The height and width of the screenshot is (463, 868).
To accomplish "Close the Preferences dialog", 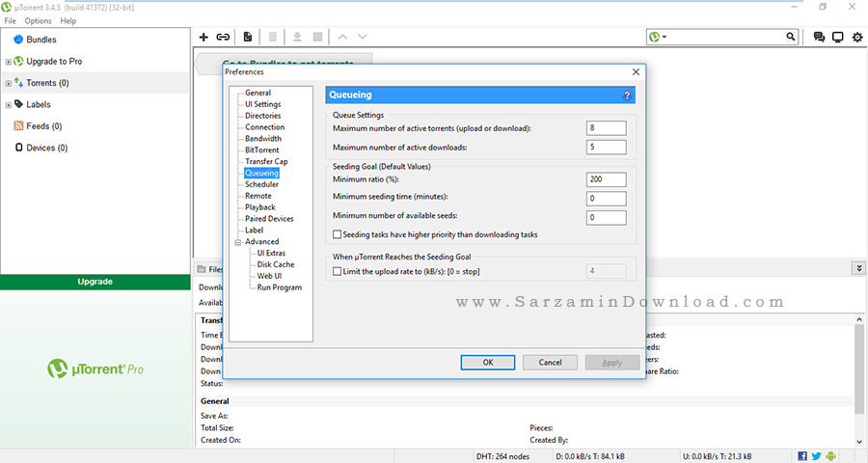I will coord(636,72).
